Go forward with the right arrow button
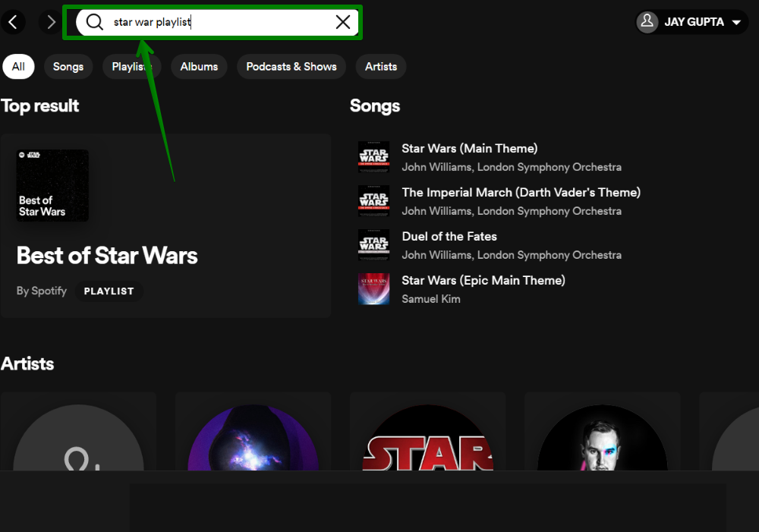The image size is (759, 532). [x=51, y=22]
